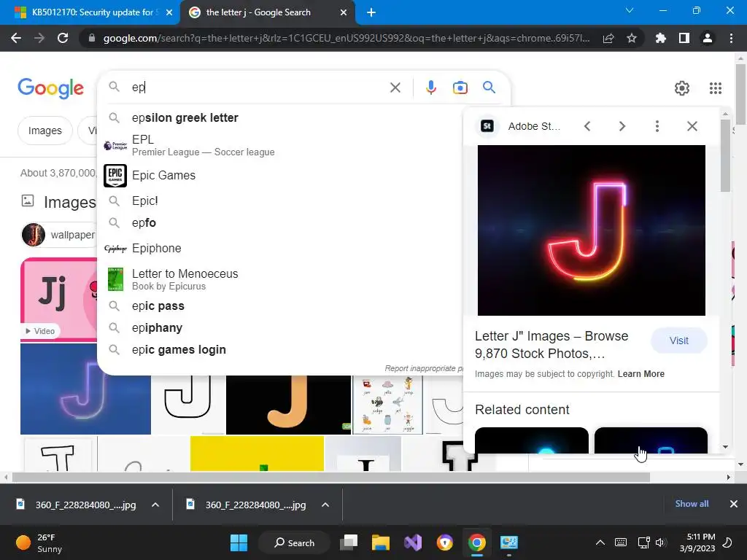Close the image preview panel

[692, 126]
